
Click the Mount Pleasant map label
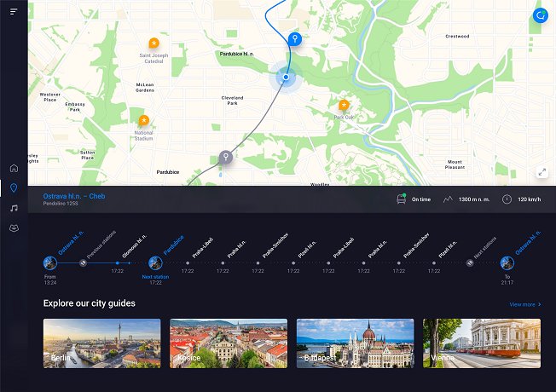click(455, 164)
